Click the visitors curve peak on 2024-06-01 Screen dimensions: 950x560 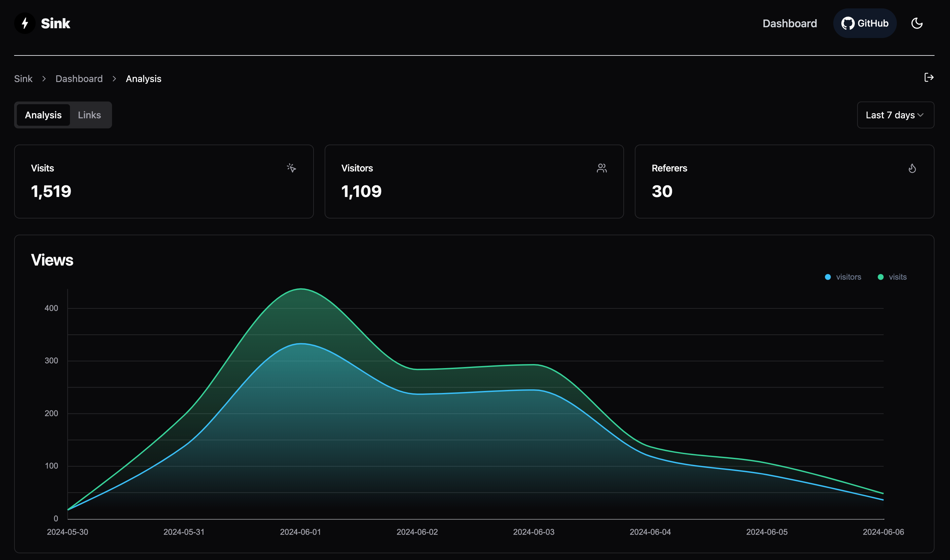tap(300, 344)
